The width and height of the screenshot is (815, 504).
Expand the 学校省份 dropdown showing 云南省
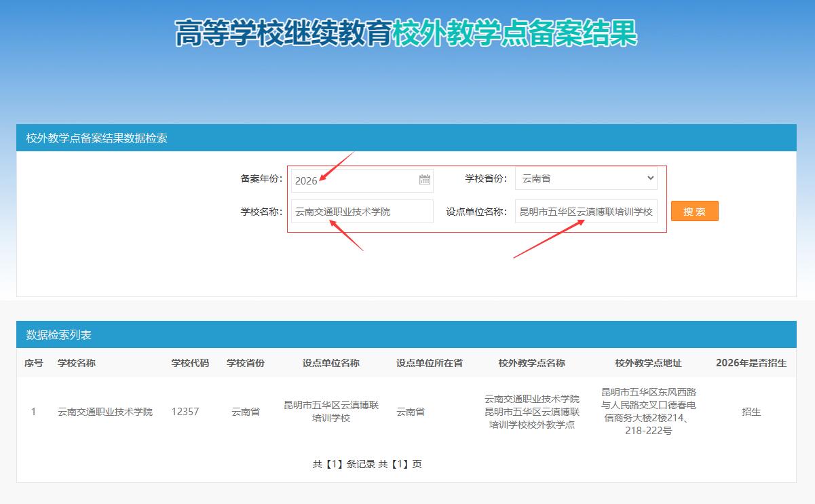[x=586, y=178]
